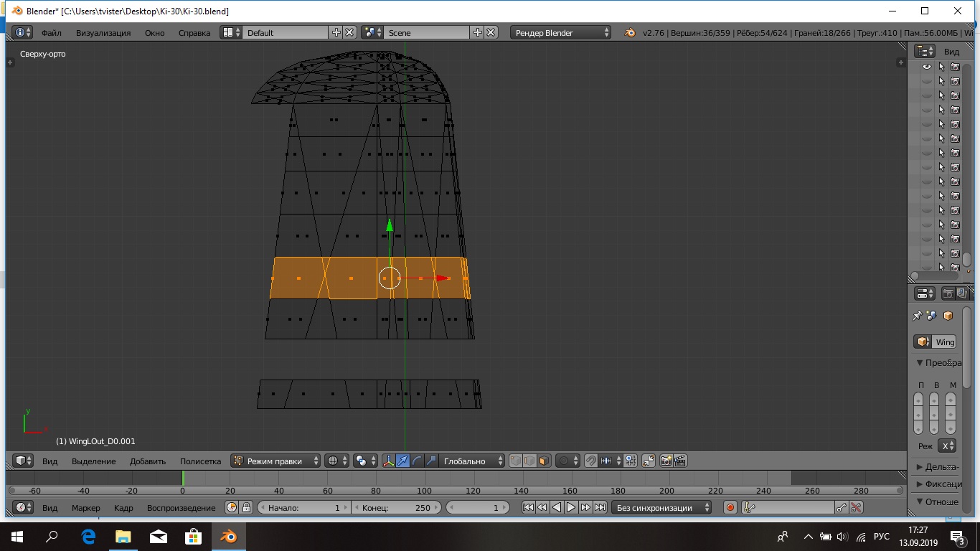Delete the Default screen layout with X
Viewport: 980px width, 551px height.
click(x=349, y=33)
